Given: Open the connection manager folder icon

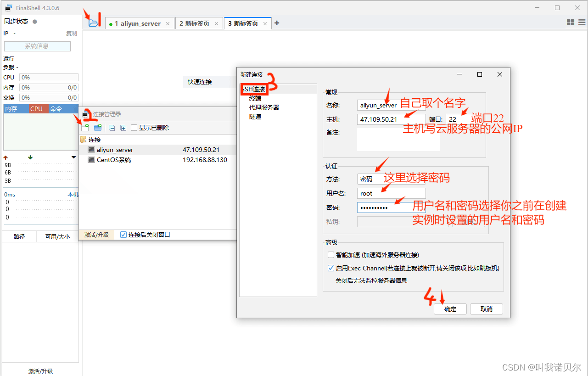Looking at the screenshot, I should (94, 22).
